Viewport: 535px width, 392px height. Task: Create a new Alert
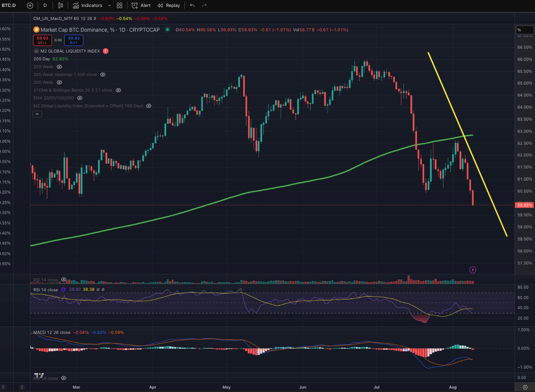(141, 6)
